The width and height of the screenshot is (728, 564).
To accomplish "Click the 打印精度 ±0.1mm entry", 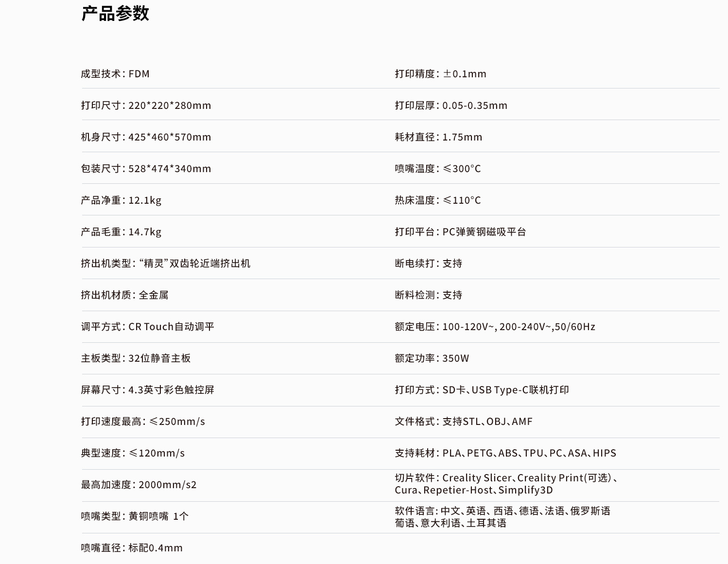I will (440, 74).
